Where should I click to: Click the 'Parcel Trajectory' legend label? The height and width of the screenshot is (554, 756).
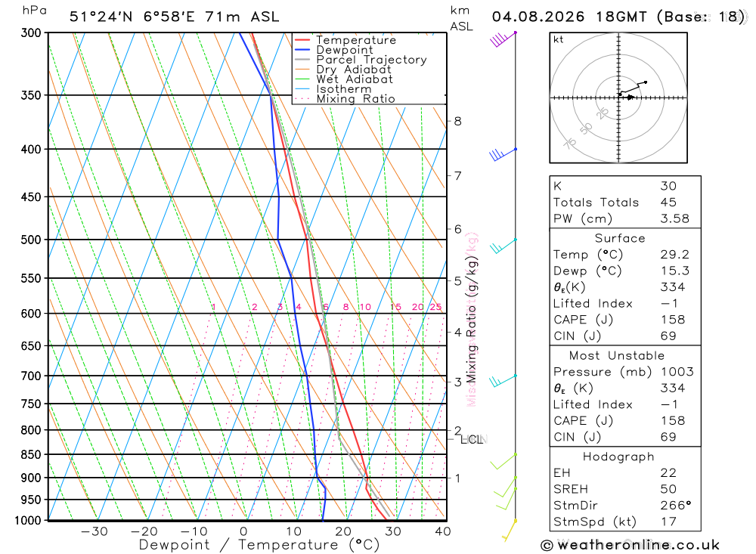tap(371, 60)
